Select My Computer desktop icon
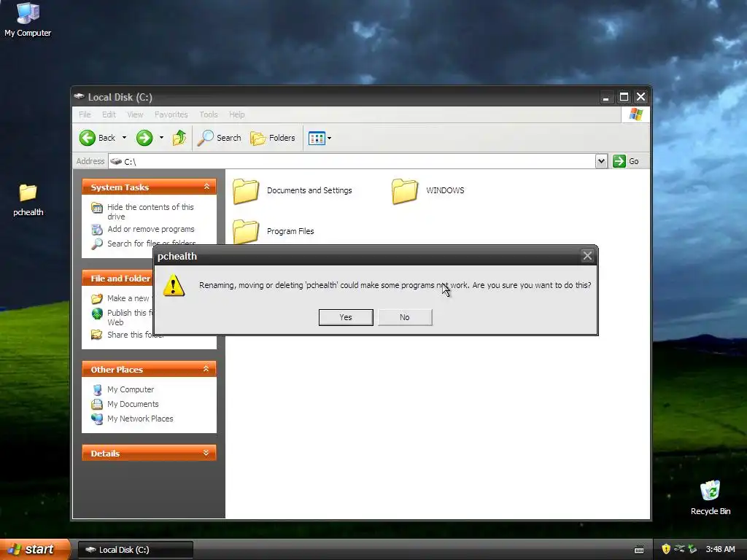This screenshot has width=747, height=560. 28,20
